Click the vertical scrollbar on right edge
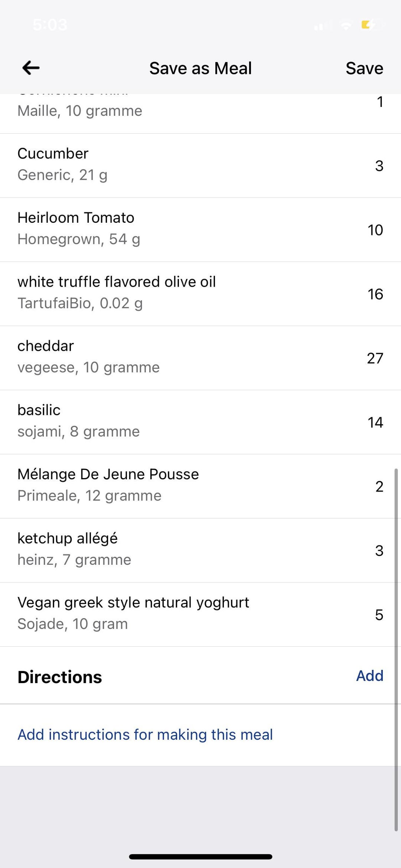The height and width of the screenshot is (868, 401). click(x=396, y=650)
